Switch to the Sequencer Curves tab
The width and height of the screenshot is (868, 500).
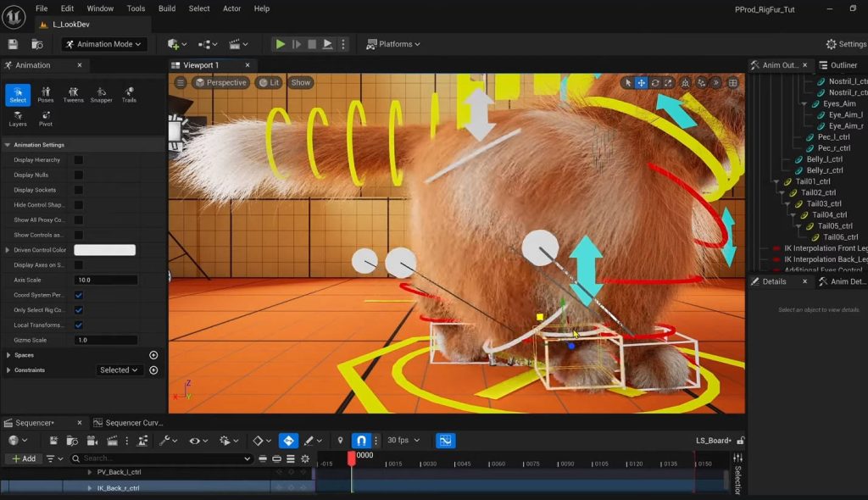tap(128, 423)
